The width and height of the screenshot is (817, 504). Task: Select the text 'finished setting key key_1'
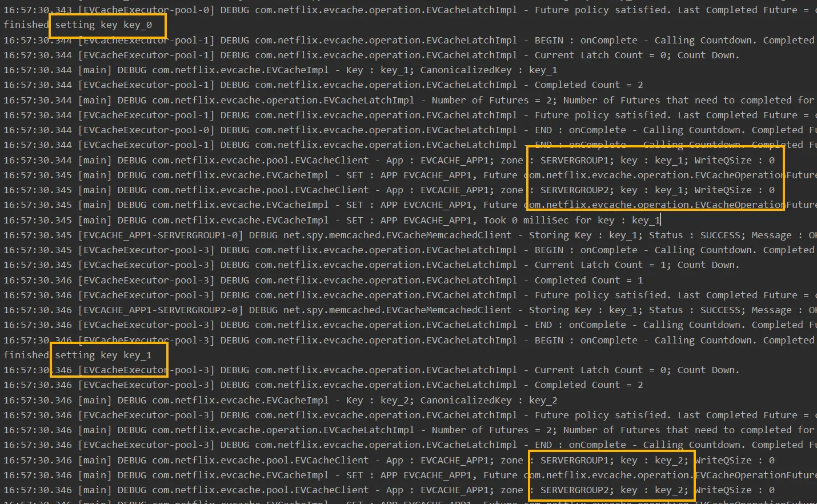tap(78, 355)
